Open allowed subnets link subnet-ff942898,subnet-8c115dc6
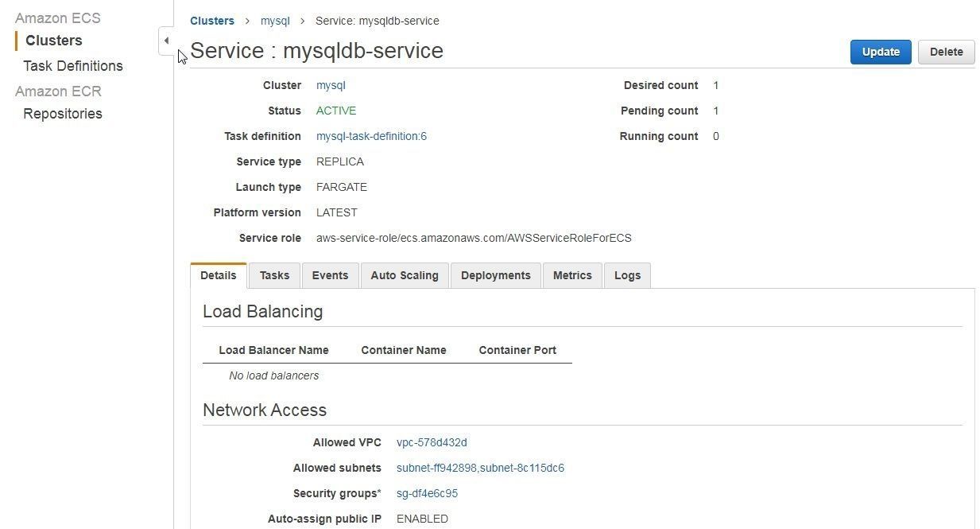Image resolution: width=980 pixels, height=529 pixels. click(x=480, y=468)
